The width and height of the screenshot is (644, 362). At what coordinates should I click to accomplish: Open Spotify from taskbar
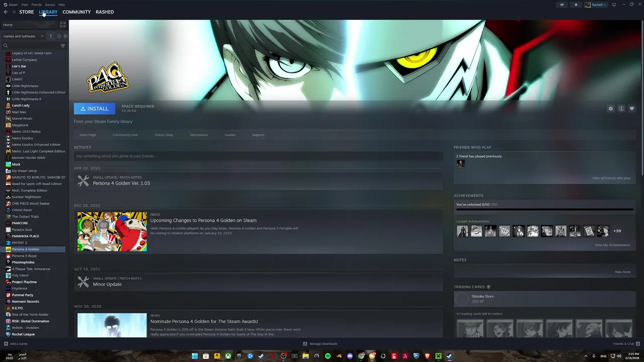(x=328, y=356)
